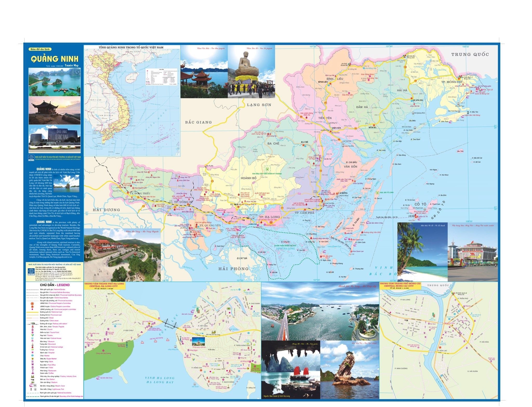Click the Coffee symbol in the legend
This screenshot has width=532, height=407.
(x=33, y=373)
